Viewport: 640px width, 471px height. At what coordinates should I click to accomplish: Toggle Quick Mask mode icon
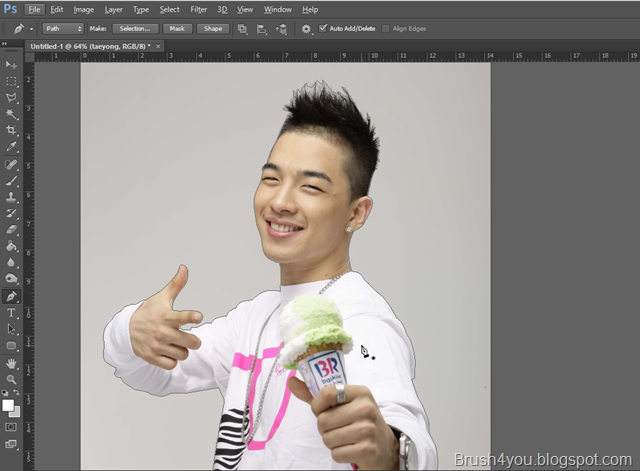point(11,427)
